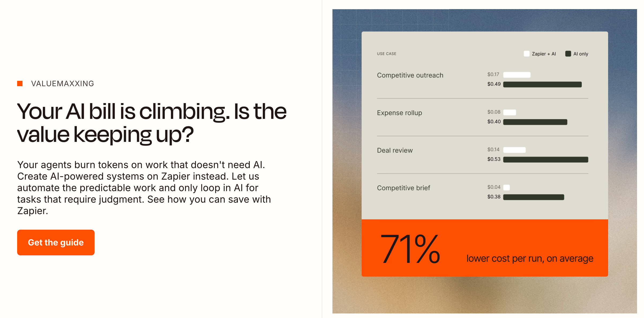This screenshot has height=318, width=644.
Task: Select the dark AI only legend swatch
Action: pyautogui.click(x=568, y=54)
